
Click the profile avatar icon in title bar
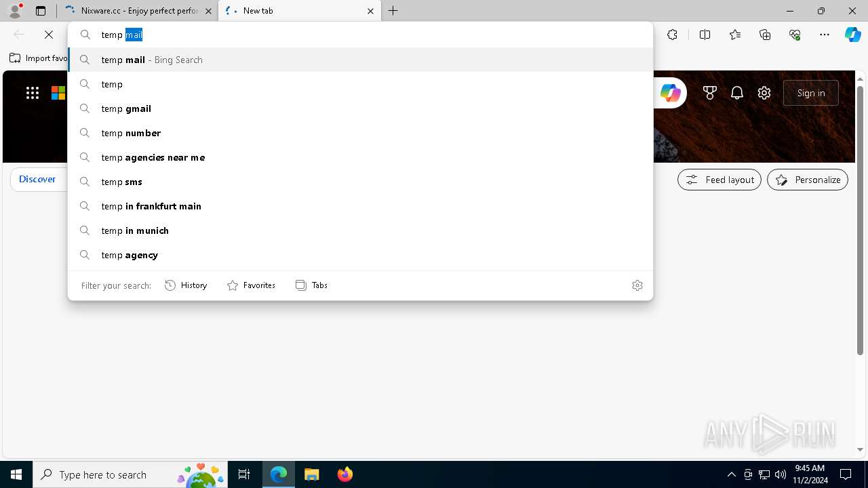(x=15, y=11)
